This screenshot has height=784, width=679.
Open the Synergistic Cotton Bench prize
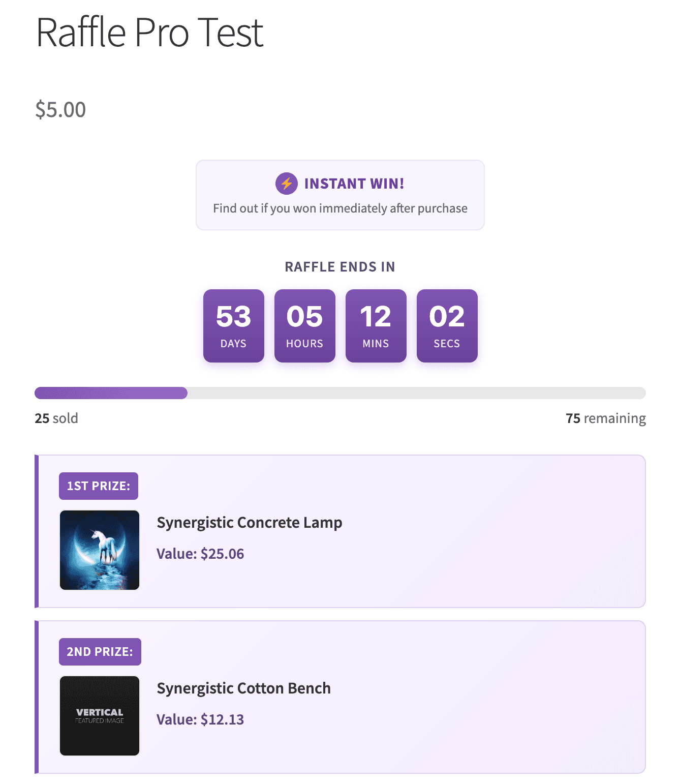click(244, 688)
